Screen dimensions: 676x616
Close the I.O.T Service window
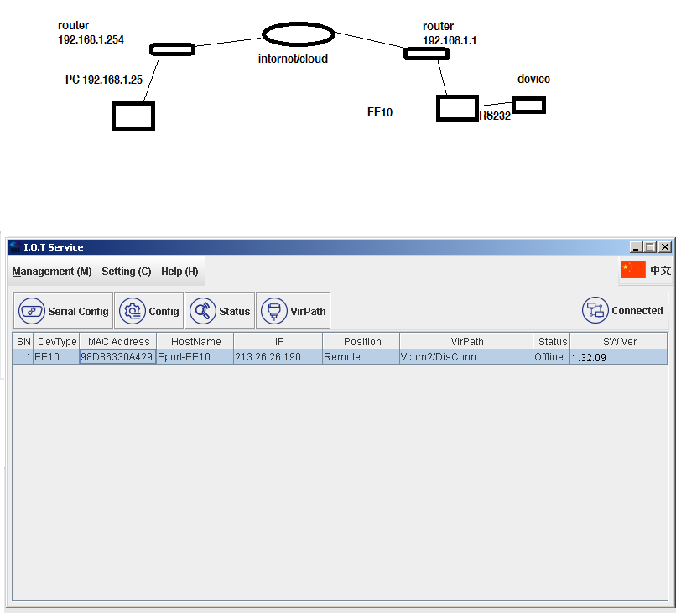tap(665, 247)
